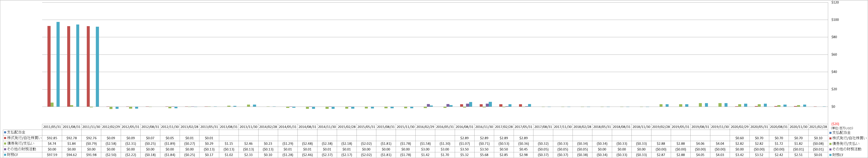This screenshot has width=868, height=158.
Task: Select the 2018/02/28 date header
Action: coord(583,127)
